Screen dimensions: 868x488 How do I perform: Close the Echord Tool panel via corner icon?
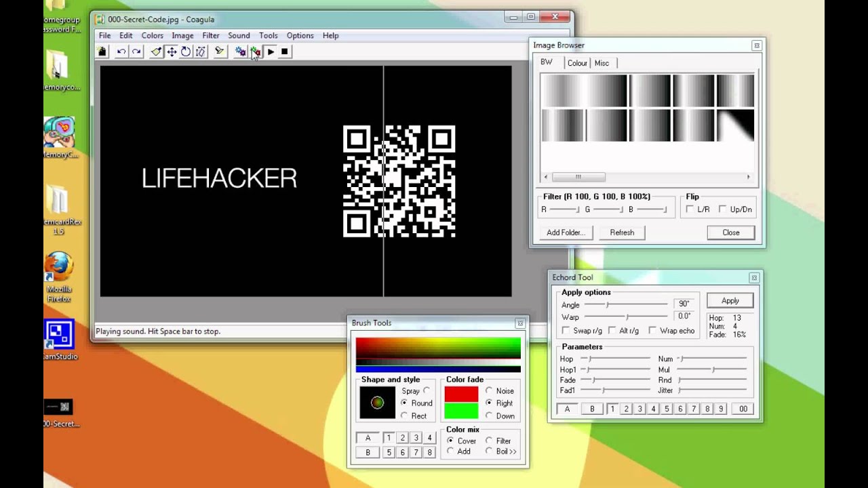753,278
